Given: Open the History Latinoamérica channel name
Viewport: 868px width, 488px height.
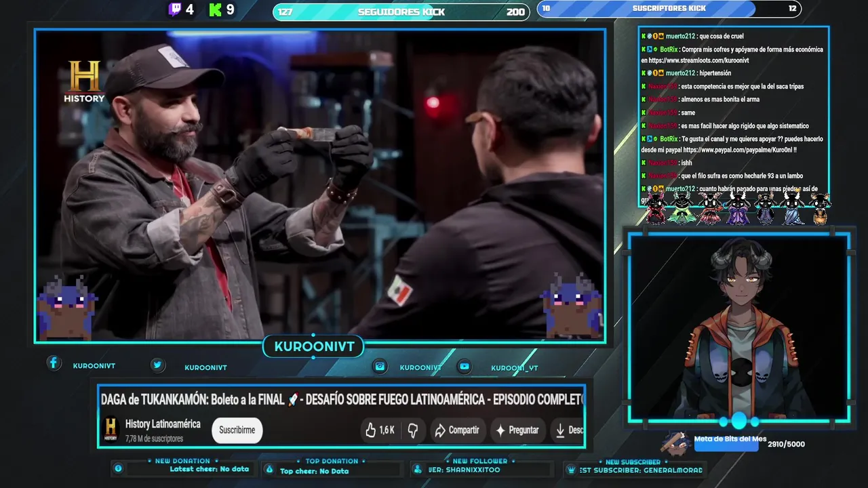Looking at the screenshot, I should (x=163, y=424).
